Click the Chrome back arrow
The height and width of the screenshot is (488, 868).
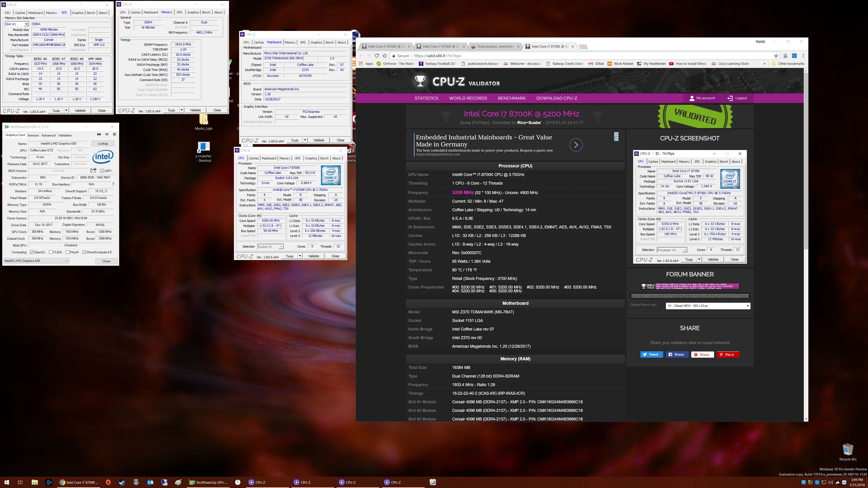pyautogui.click(x=361, y=56)
